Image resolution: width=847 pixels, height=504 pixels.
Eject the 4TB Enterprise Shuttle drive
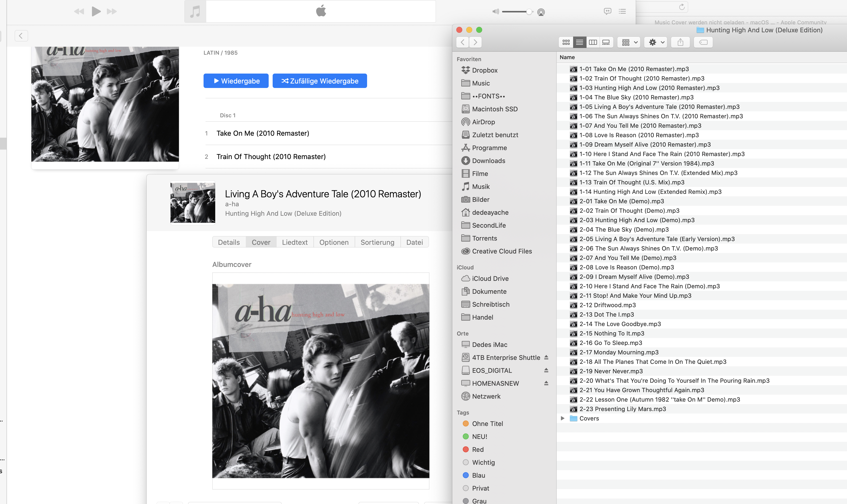546,357
